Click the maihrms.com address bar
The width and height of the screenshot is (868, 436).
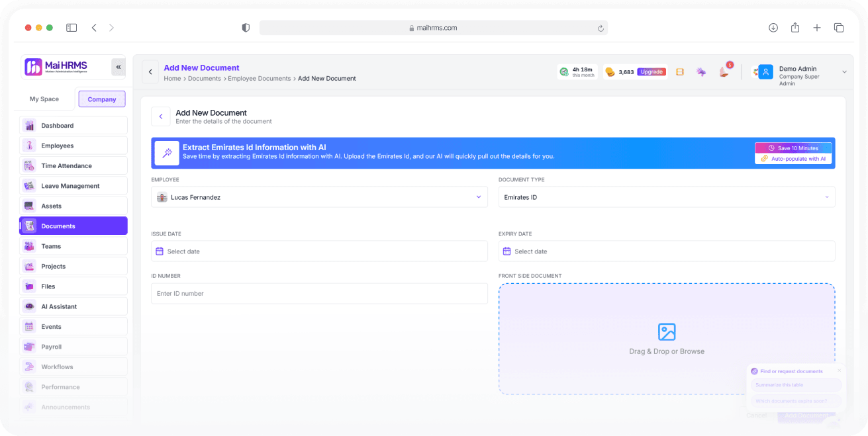click(434, 28)
